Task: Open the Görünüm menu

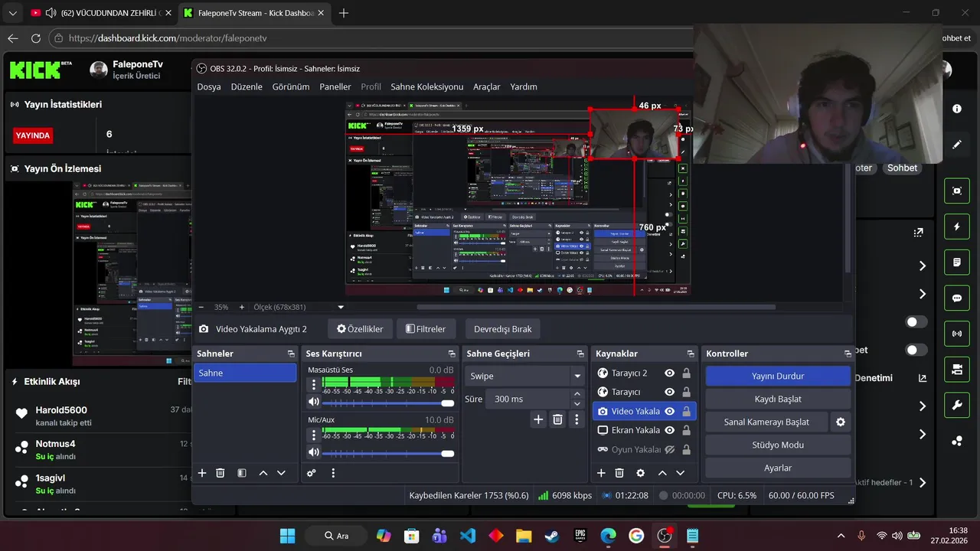Action: coord(291,86)
